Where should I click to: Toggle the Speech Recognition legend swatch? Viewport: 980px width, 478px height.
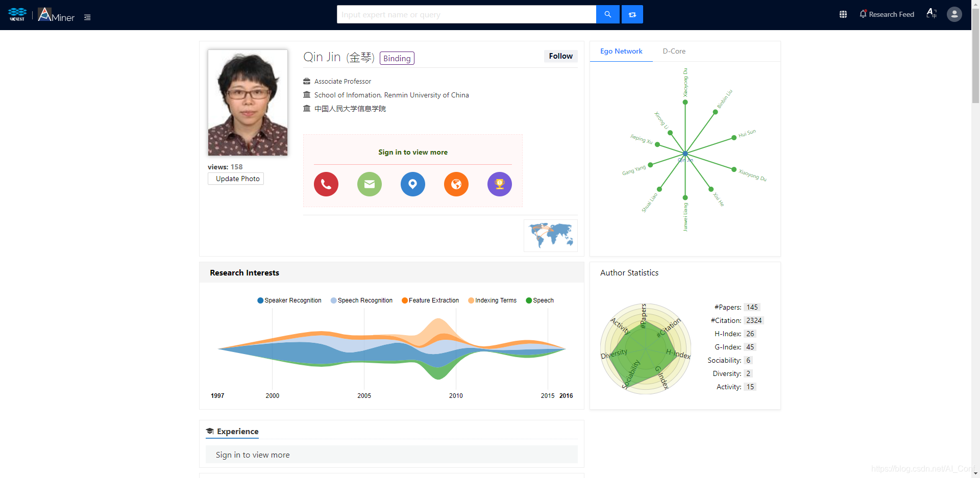pos(334,300)
